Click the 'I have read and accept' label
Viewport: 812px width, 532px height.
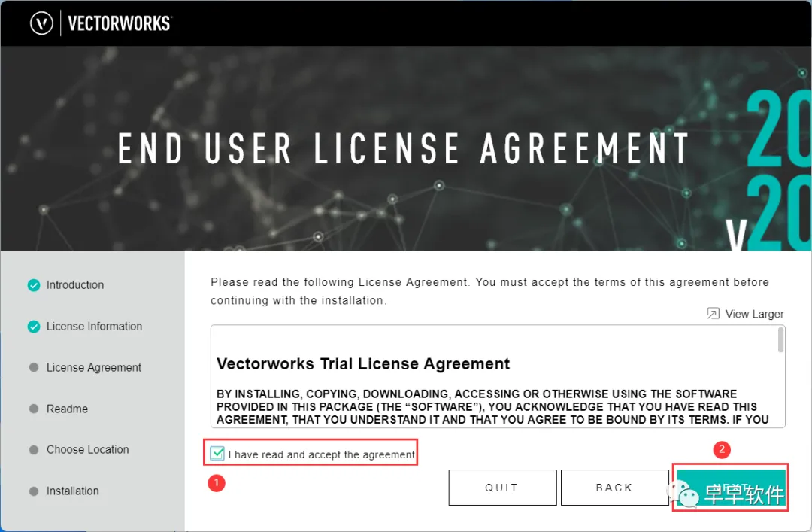pyautogui.click(x=322, y=454)
